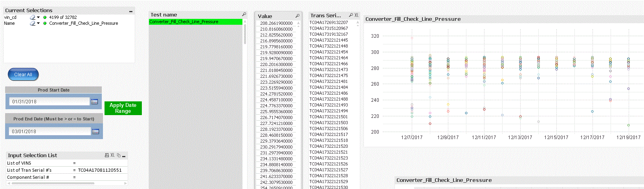Open dropdown arrow next to vin_cd
Viewport: 644px width, 189px height.
click(x=39, y=17)
